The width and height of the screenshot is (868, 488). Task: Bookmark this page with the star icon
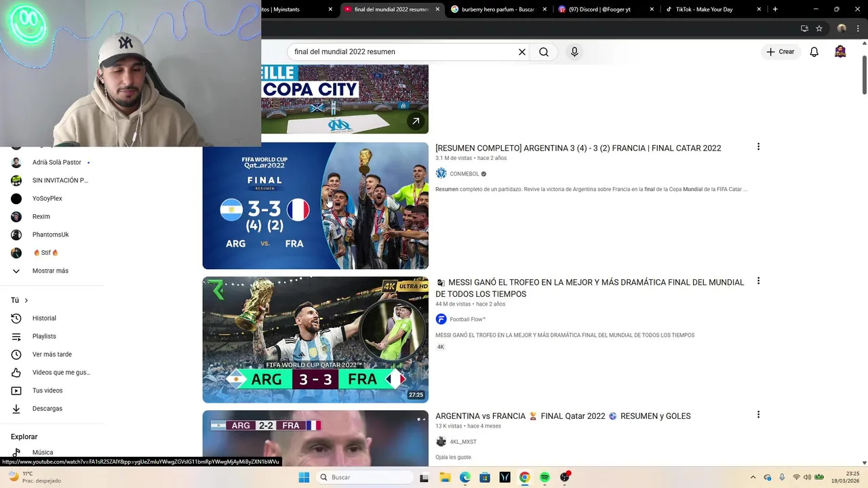tap(819, 28)
